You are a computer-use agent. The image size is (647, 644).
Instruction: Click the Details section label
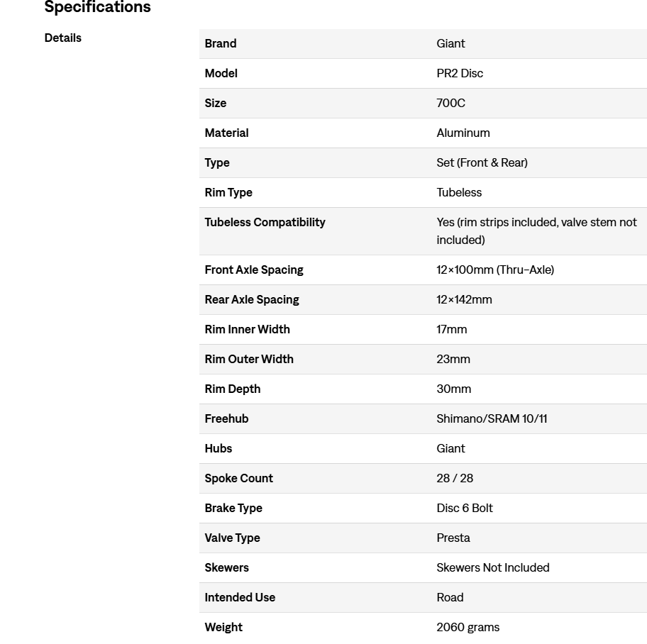[62, 38]
